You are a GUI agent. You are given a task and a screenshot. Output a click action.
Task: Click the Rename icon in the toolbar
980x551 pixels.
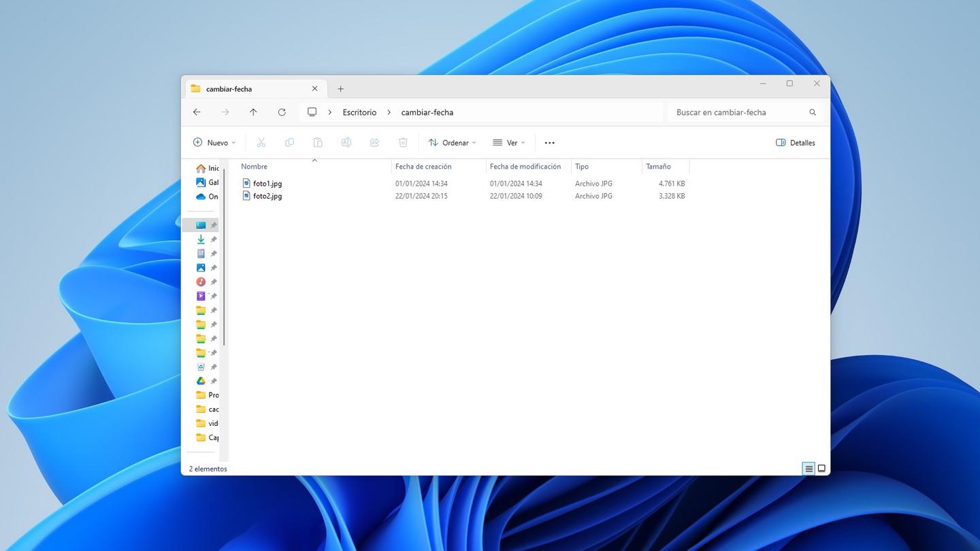pos(346,142)
